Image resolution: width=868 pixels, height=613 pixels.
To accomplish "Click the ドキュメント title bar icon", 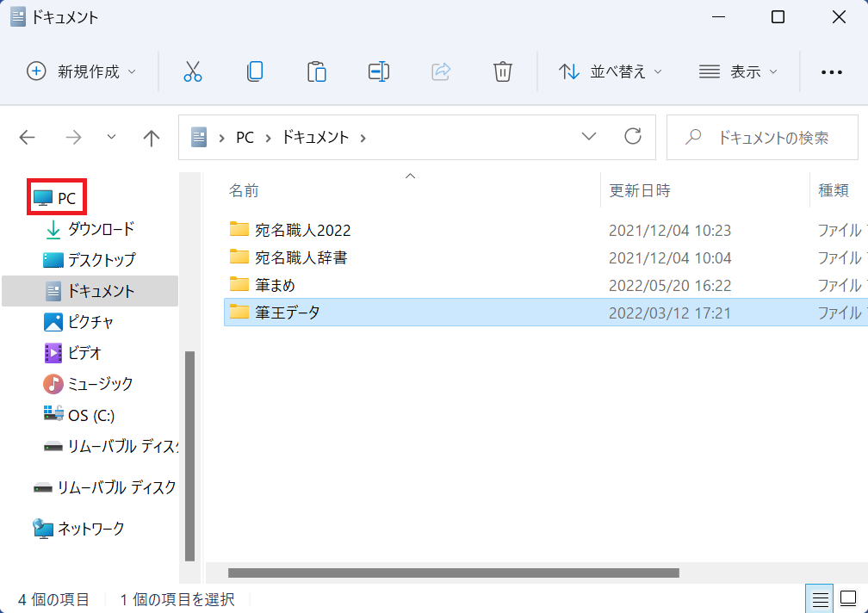I will click(18, 16).
